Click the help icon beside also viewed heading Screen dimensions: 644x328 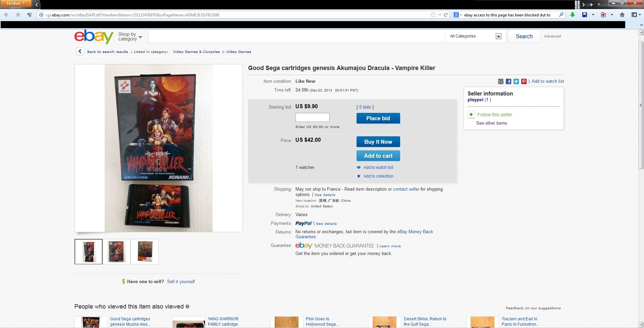click(x=187, y=307)
